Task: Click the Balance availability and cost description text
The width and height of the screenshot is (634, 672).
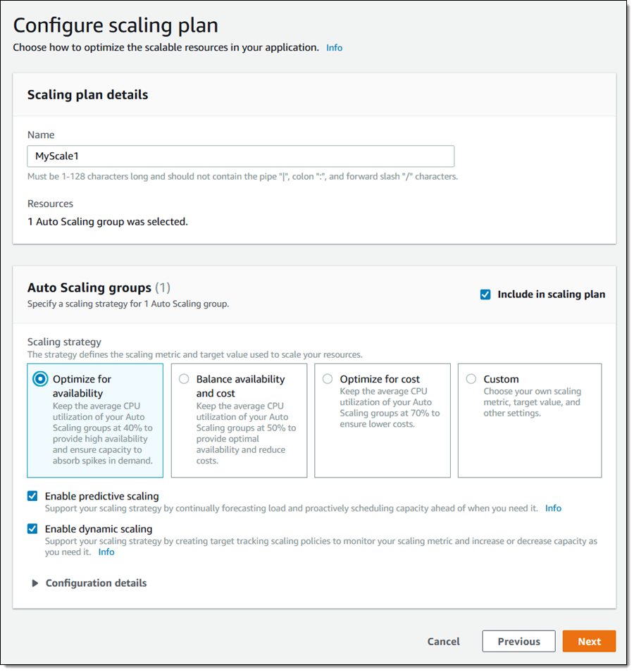Action: tap(245, 434)
